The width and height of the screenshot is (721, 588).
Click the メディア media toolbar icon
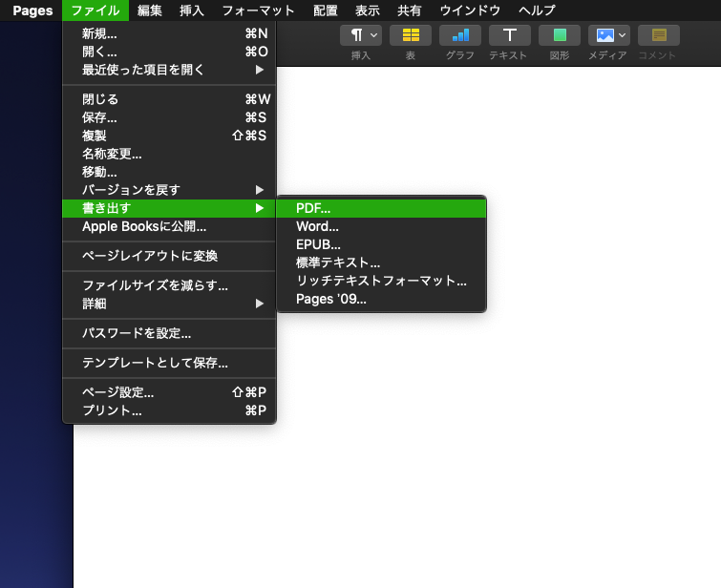[x=604, y=35]
